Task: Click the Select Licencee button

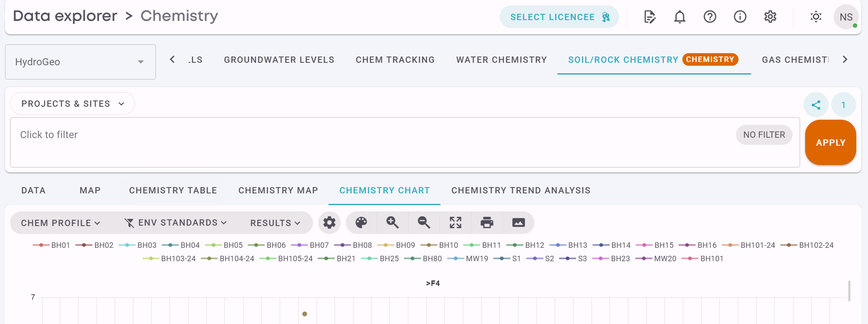Action: pos(559,17)
